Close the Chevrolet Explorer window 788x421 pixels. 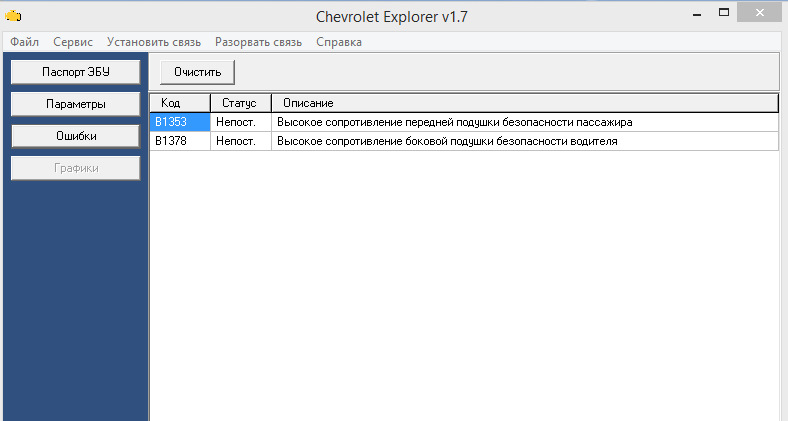759,13
